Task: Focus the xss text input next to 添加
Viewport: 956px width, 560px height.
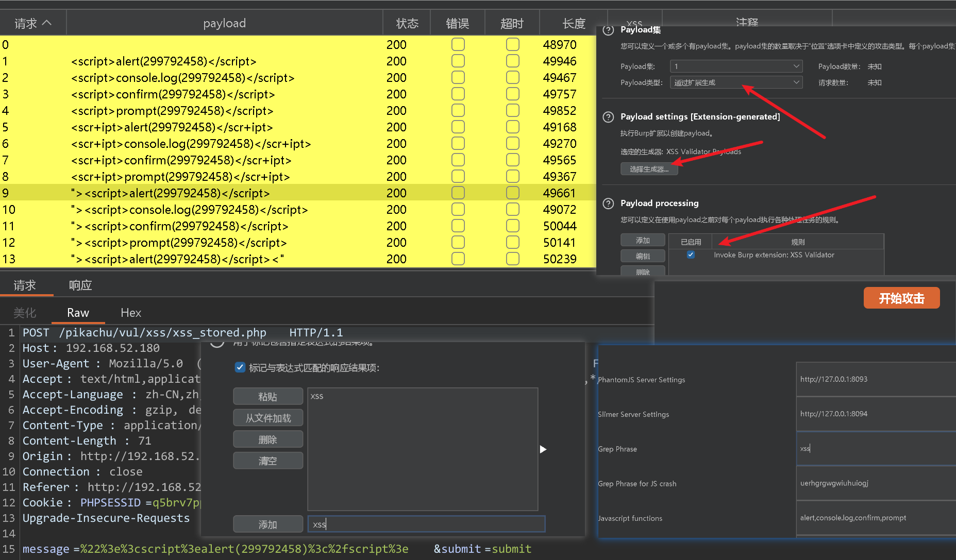Action: click(x=426, y=524)
